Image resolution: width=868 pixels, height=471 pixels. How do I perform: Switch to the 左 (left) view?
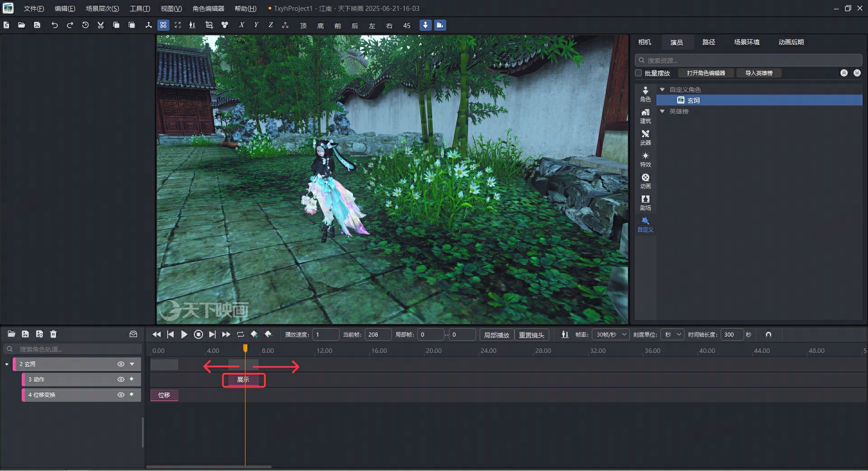[372, 26]
